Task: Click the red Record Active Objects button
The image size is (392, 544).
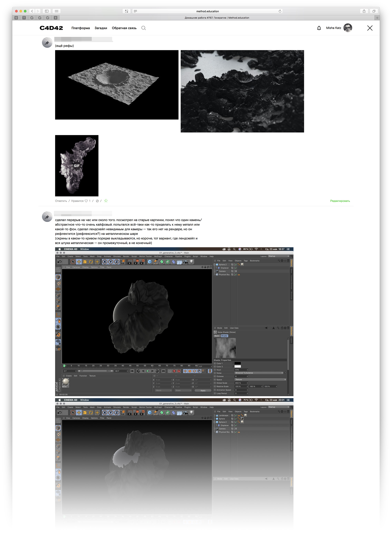Action: (x=174, y=371)
